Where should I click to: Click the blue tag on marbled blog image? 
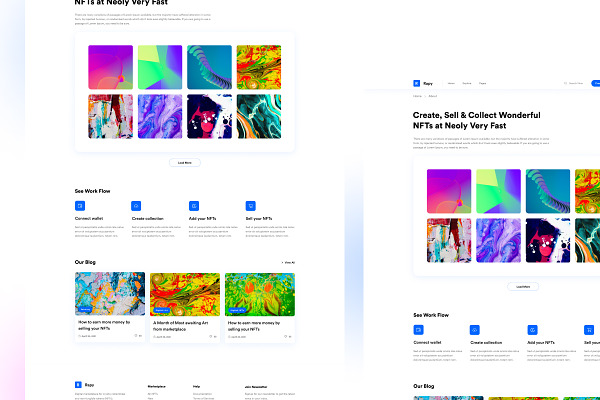161,310
